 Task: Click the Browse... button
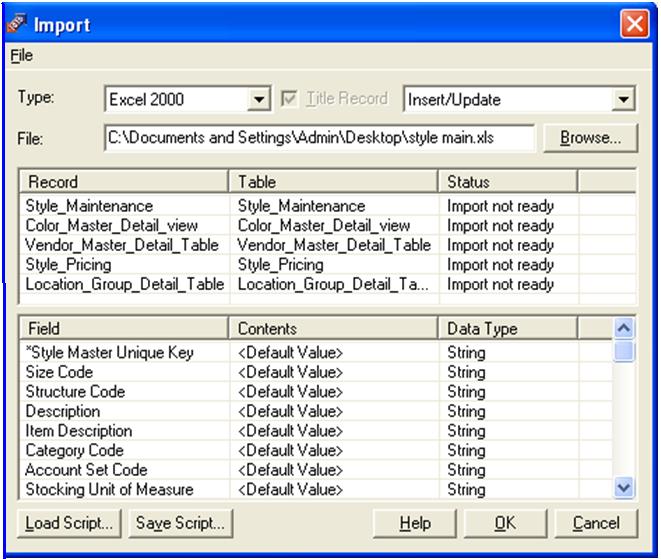(591, 137)
